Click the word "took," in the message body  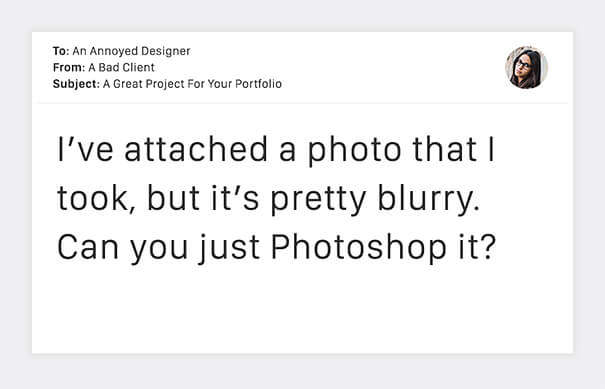pos(97,199)
